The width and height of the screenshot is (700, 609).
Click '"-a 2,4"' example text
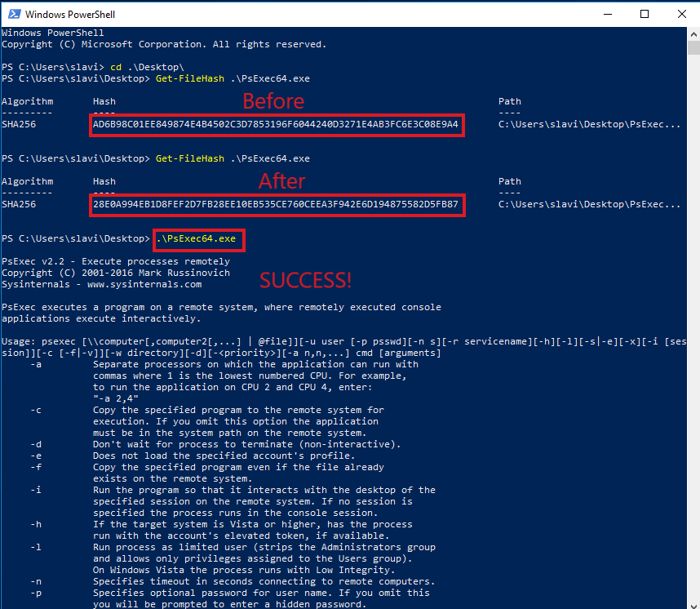(x=116, y=398)
